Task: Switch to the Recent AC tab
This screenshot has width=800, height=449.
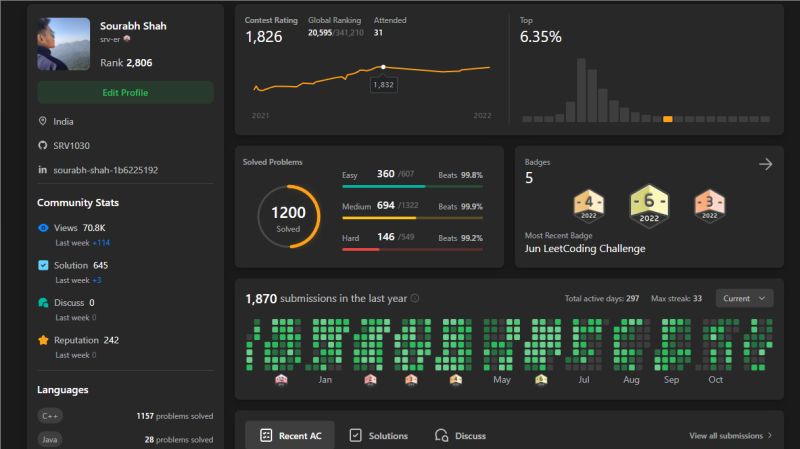Action: (290, 436)
